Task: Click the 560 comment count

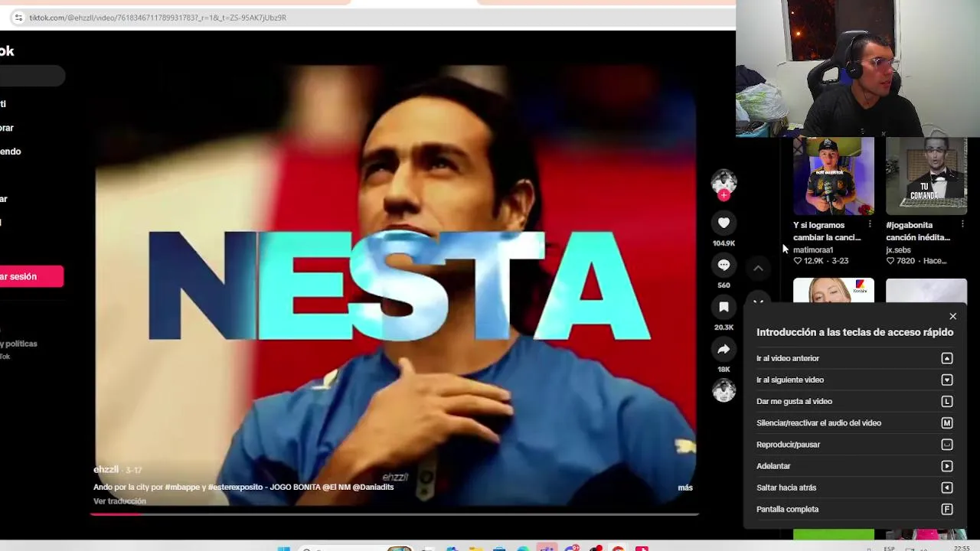Action: (x=724, y=285)
